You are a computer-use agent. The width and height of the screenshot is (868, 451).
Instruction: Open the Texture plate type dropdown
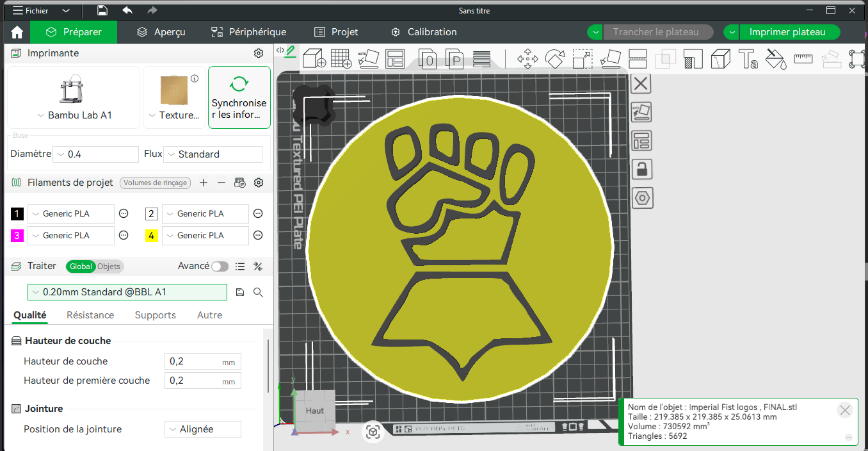pyautogui.click(x=173, y=115)
